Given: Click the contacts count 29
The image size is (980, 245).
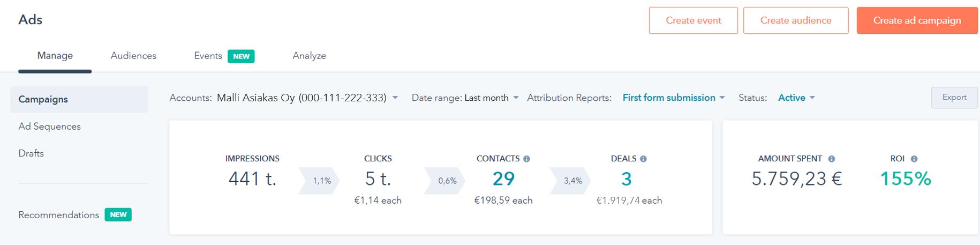Looking at the screenshot, I should pyautogui.click(x=503, y=179).
